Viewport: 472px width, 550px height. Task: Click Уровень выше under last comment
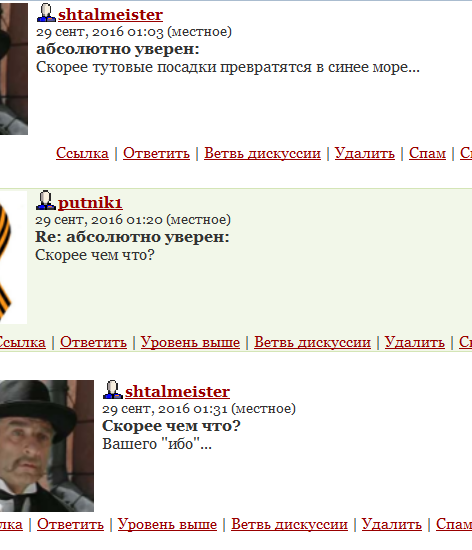[167, 524]
